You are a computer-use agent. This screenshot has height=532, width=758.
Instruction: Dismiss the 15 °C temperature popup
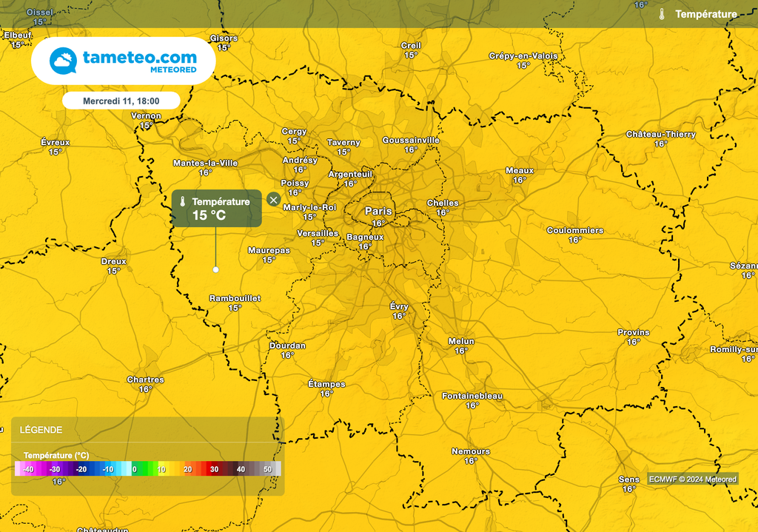click(272, 199)
